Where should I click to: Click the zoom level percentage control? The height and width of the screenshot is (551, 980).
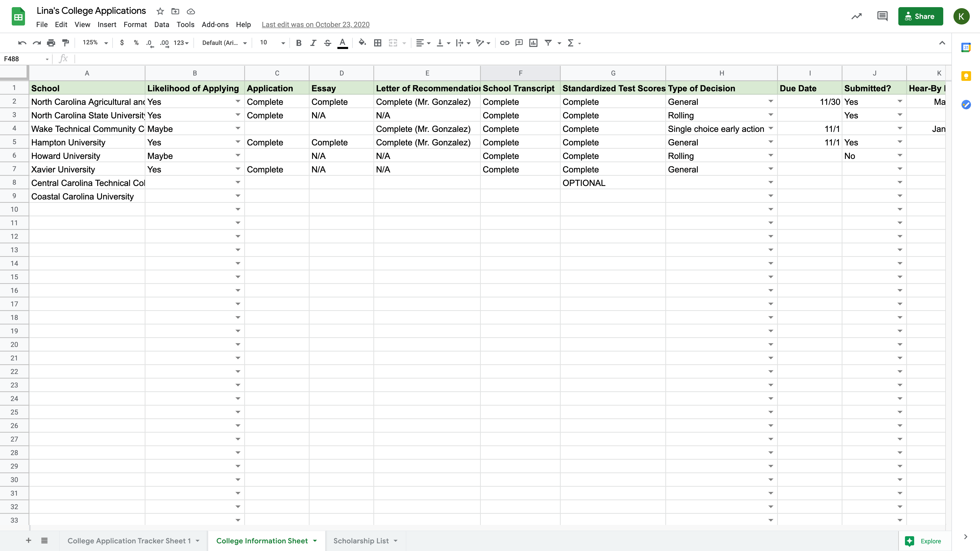click(x=94, y=42)
